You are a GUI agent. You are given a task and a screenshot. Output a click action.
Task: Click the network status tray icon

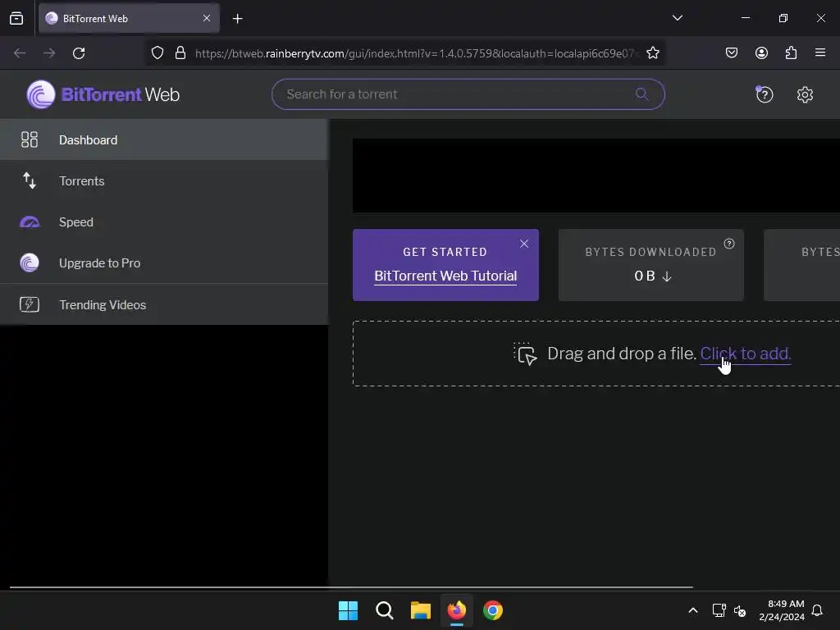(719, 610)
